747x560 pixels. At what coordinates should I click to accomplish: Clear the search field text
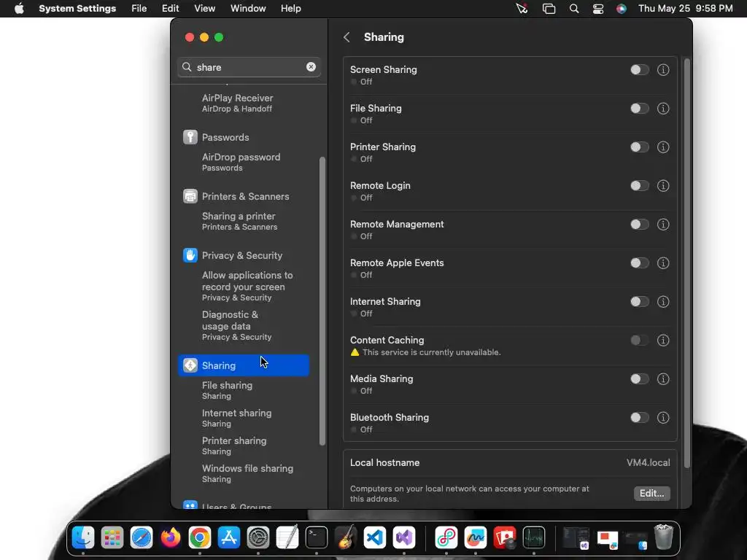point(311,67)
